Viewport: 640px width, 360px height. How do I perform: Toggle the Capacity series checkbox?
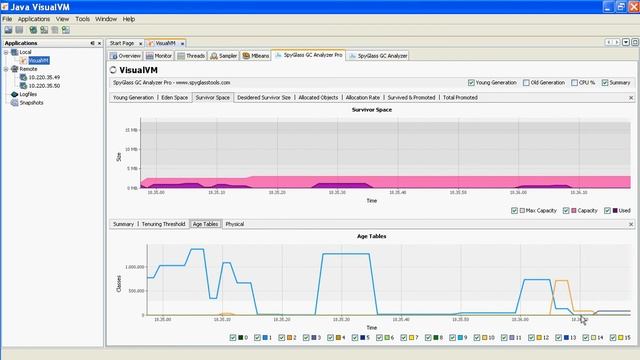click(x=566, y=211)
